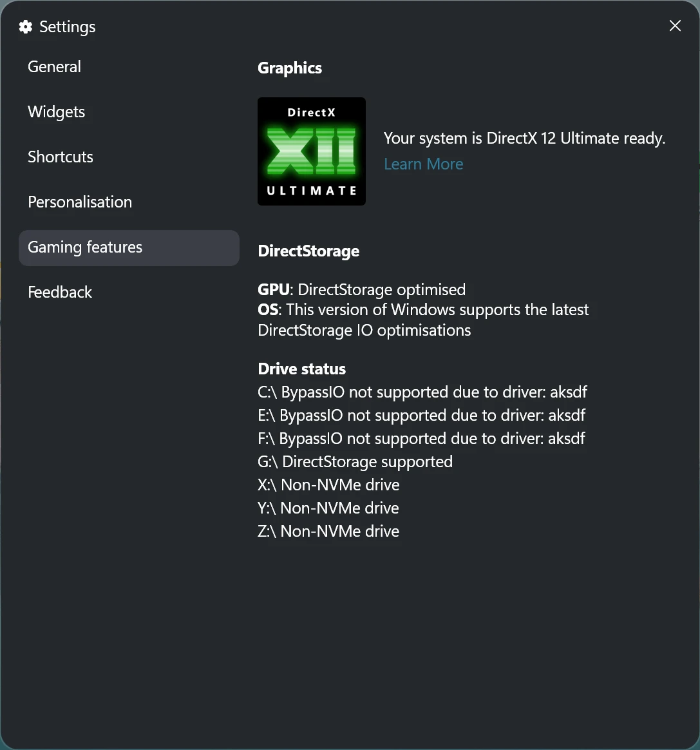This screenshot has width=700, height=750.
Task: Click the Settings gear icon
Action: (25, 26)
